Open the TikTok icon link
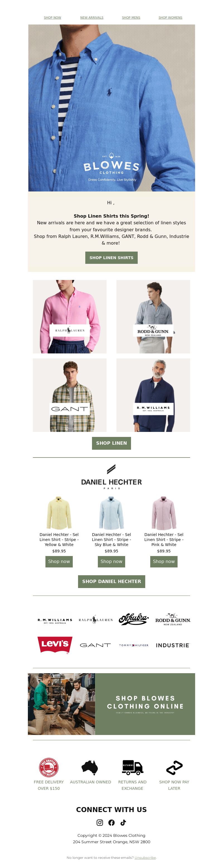The height and width of the screenshot is (868, 223). coord(123,823)
